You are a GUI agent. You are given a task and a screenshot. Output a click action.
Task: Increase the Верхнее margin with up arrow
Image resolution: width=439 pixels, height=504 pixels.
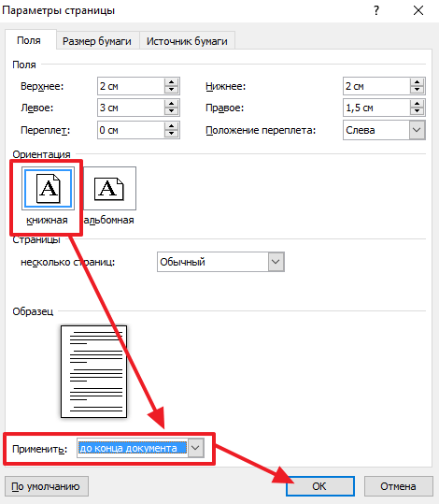click(172, 82)
